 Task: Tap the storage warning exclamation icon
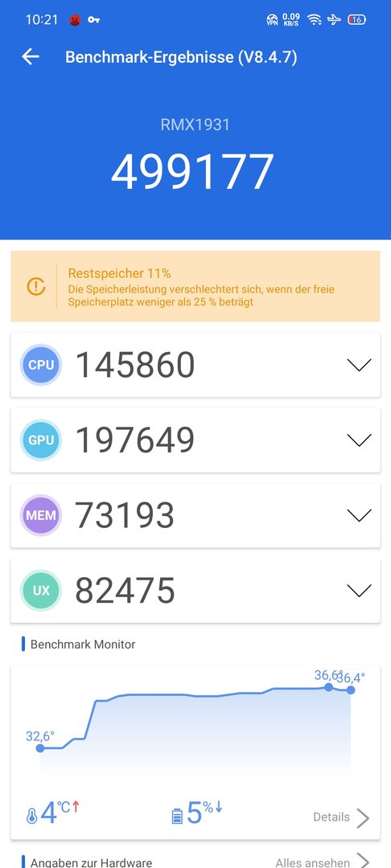[x=36, y=286]
